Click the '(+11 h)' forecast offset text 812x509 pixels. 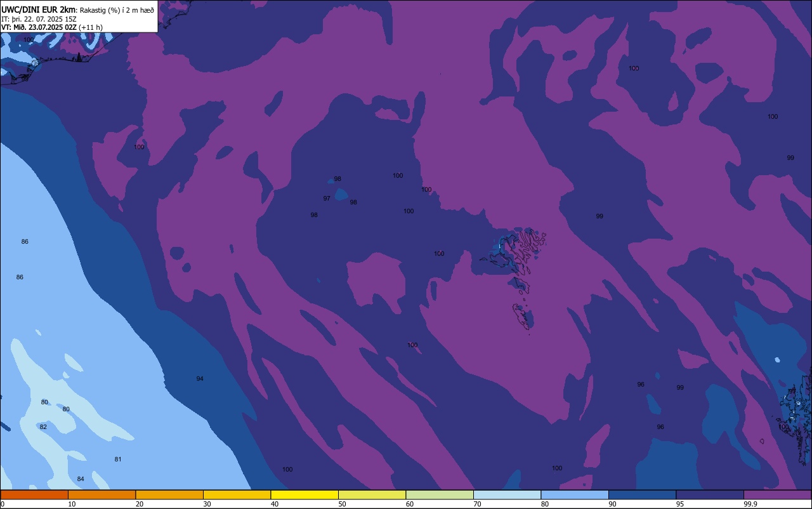tap(91, 27)
